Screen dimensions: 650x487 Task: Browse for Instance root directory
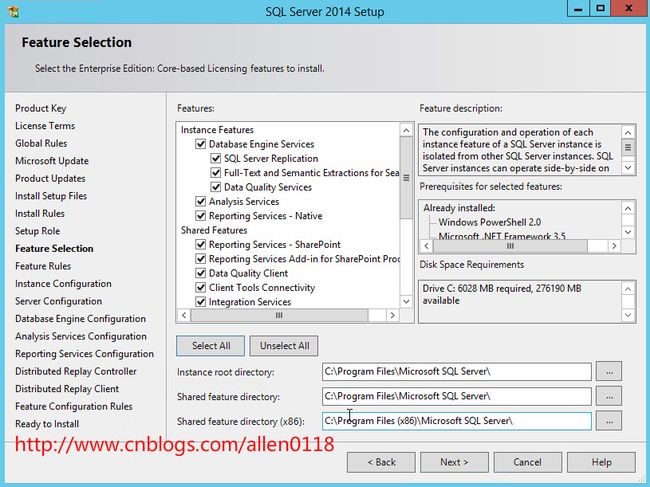(x=609, y=371)
